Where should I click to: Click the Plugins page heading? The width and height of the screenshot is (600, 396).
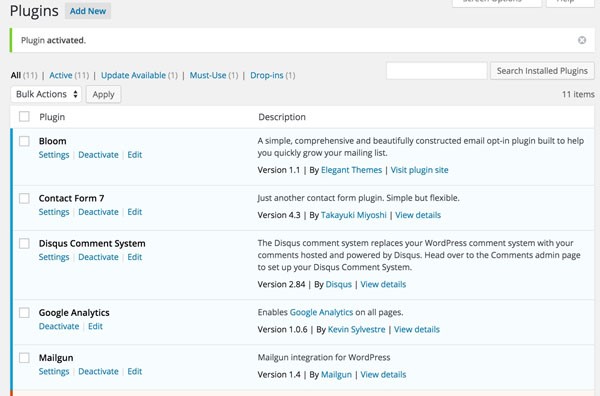(34, 11)
